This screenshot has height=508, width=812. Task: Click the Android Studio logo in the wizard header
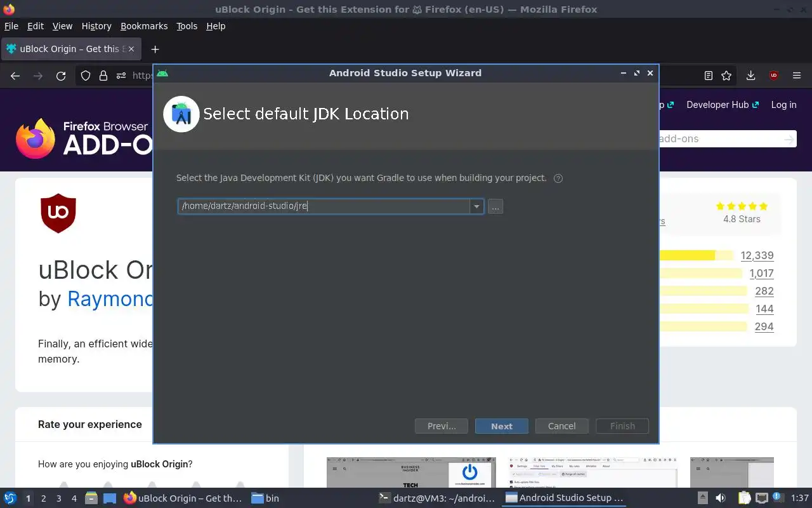tap(181, 114)
